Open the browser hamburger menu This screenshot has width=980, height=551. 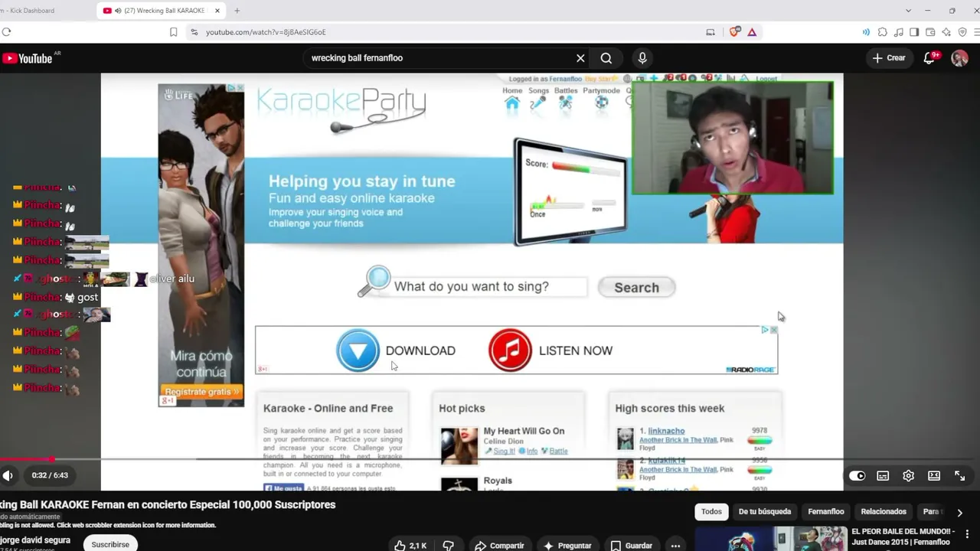[x=977, y=32]
